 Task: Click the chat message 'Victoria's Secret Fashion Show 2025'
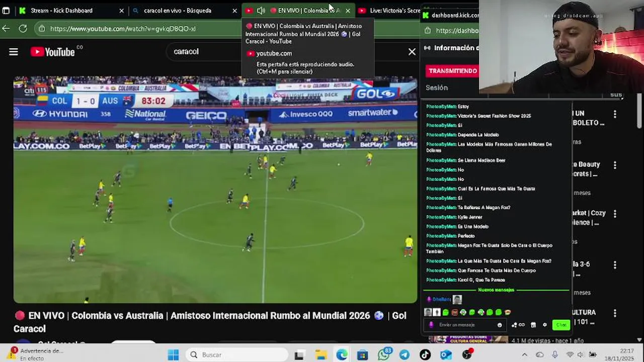pyautogui.click(x=494, y=116)
